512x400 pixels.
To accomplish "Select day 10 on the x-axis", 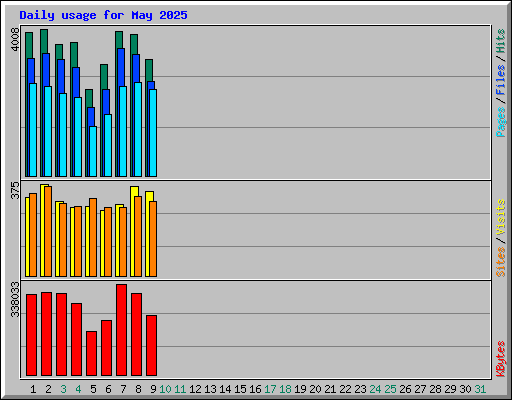I will tap(165, 389).
